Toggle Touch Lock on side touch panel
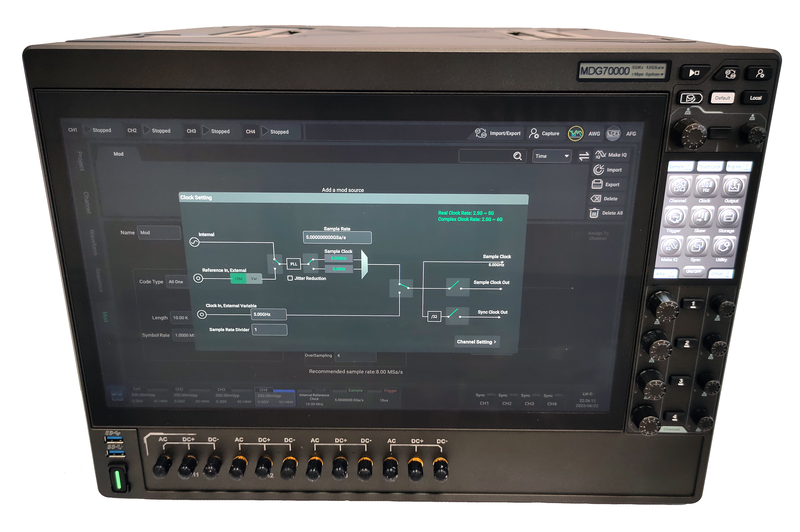 tap(709, 167)
